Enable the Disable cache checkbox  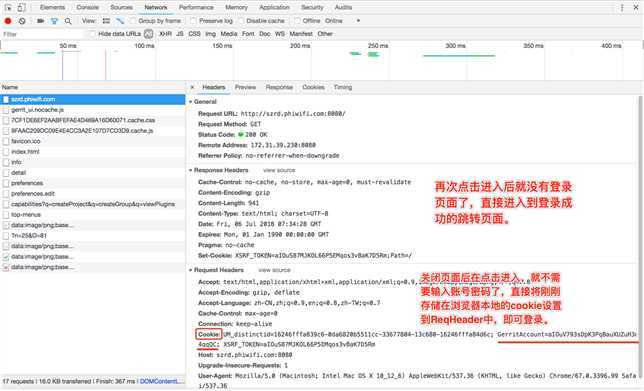coord(241,21)
